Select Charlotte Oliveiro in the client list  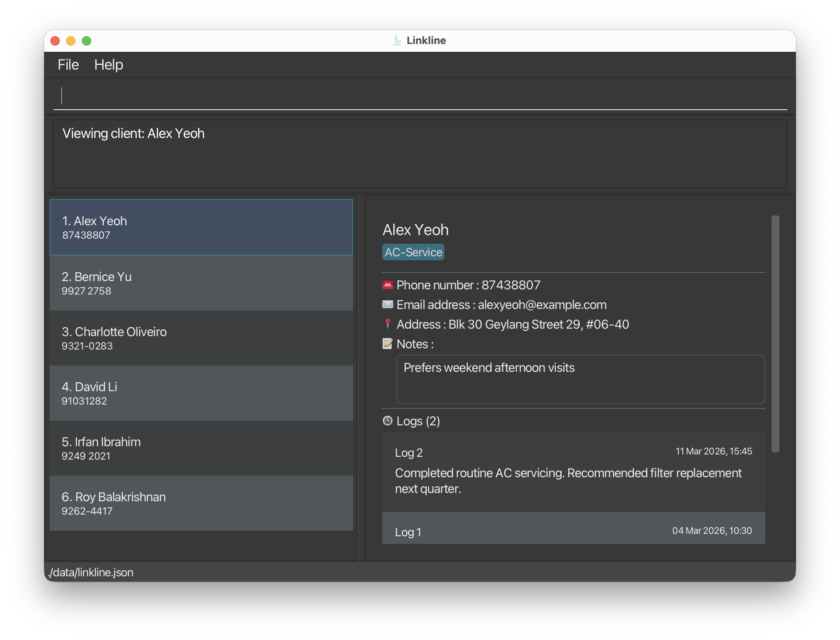tap(201, 338)
